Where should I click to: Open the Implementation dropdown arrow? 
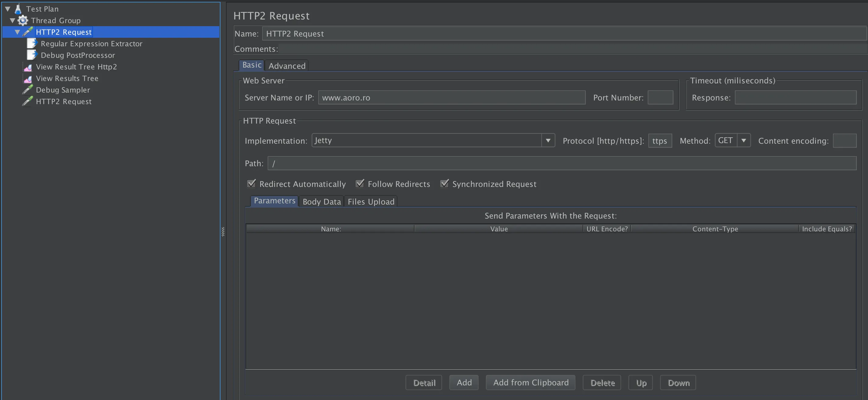click(548, 140)
